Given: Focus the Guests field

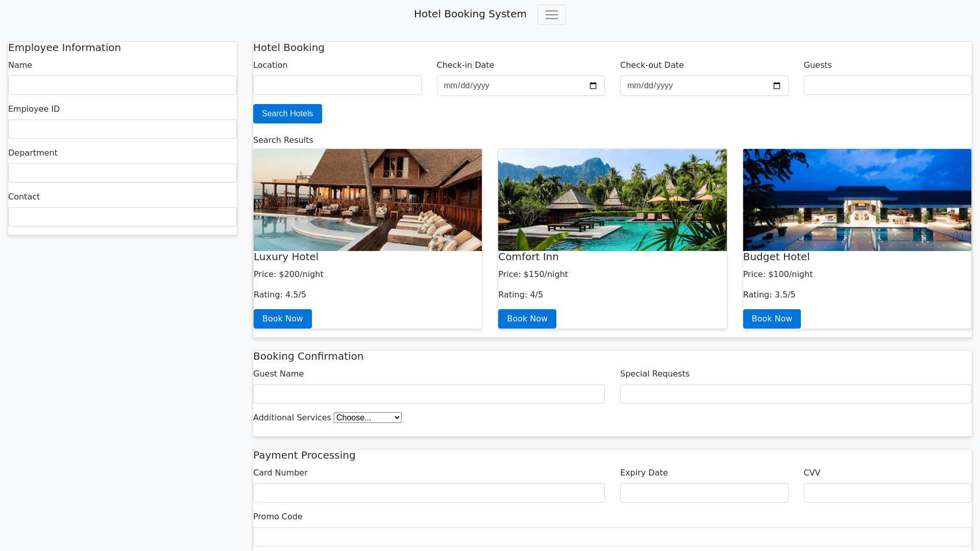Looking at the screenshot, I should click(887, 85).
